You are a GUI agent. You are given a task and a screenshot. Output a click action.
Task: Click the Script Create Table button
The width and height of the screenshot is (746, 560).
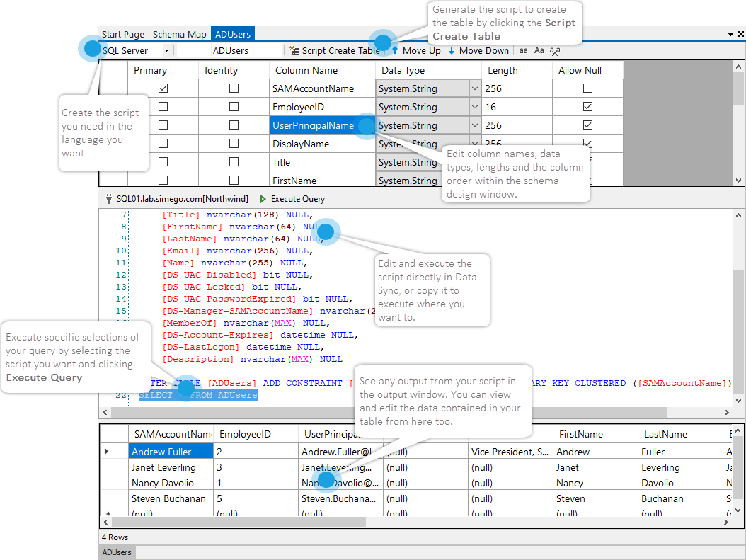pos(335,50)
